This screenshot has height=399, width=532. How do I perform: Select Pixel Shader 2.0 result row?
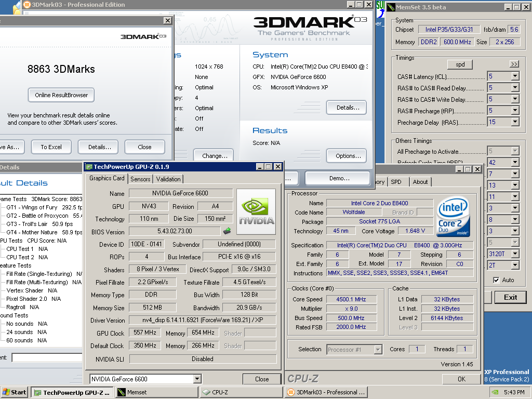click(x=34, y=299)
